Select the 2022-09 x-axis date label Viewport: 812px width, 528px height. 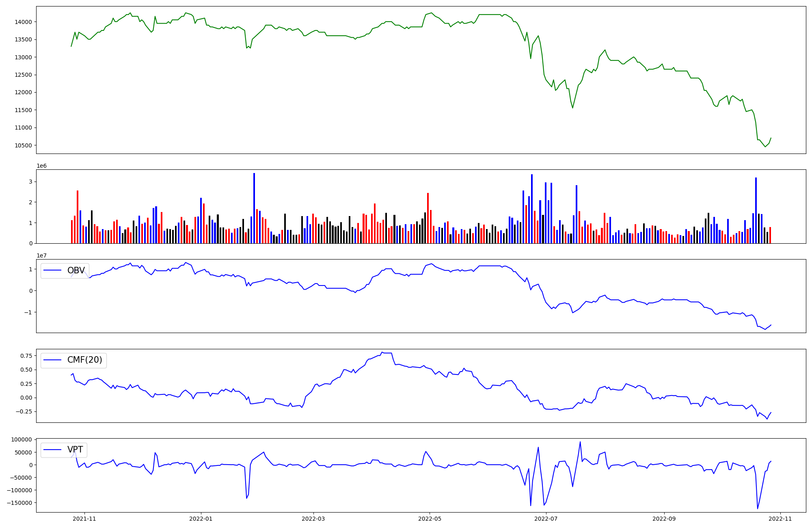(664, 519)
